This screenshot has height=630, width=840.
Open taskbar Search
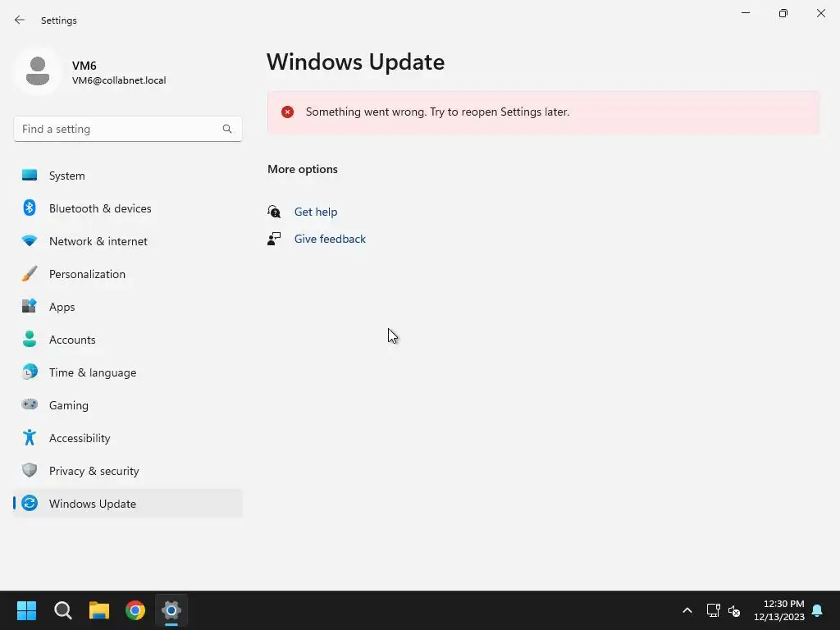62,610
